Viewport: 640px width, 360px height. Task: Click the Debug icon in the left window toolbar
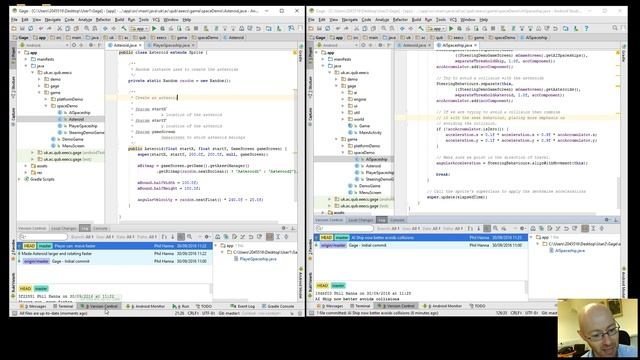coord(162,29)
